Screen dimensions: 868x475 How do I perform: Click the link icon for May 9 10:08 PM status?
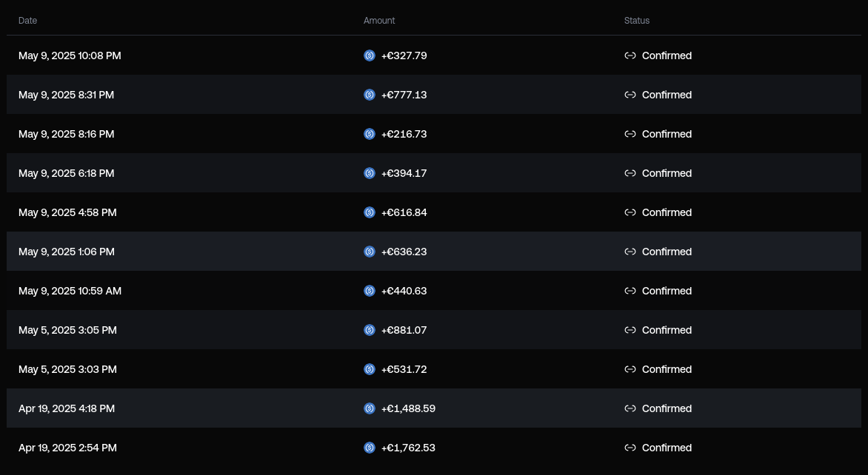tap(630, 55)
